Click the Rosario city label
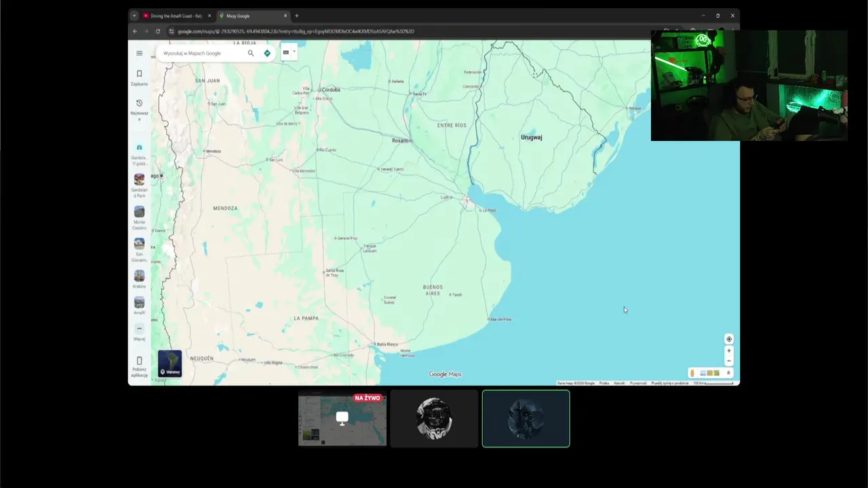868x488 pixels. (401, 140)
